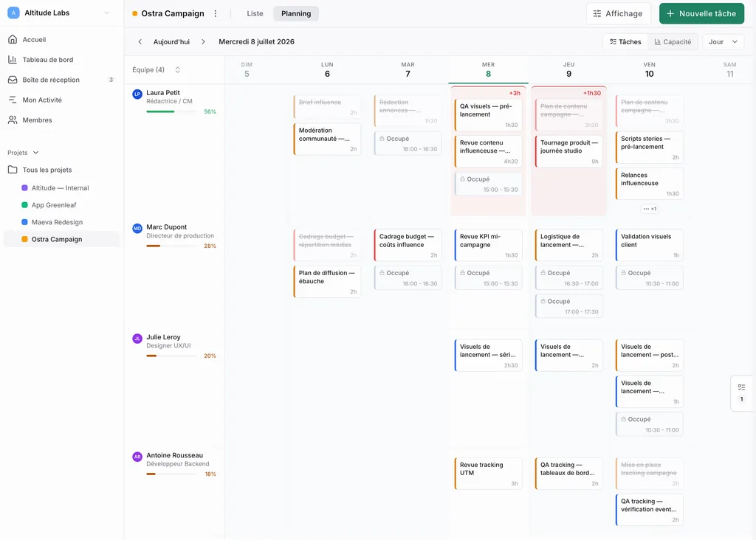Open the Boîte de réception inbox icon
This screenshot has height=540, width=756.
click(x=13, y=80)
